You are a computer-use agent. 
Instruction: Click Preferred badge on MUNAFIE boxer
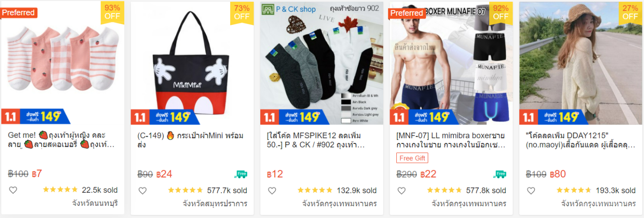click(x=407, y=13)
